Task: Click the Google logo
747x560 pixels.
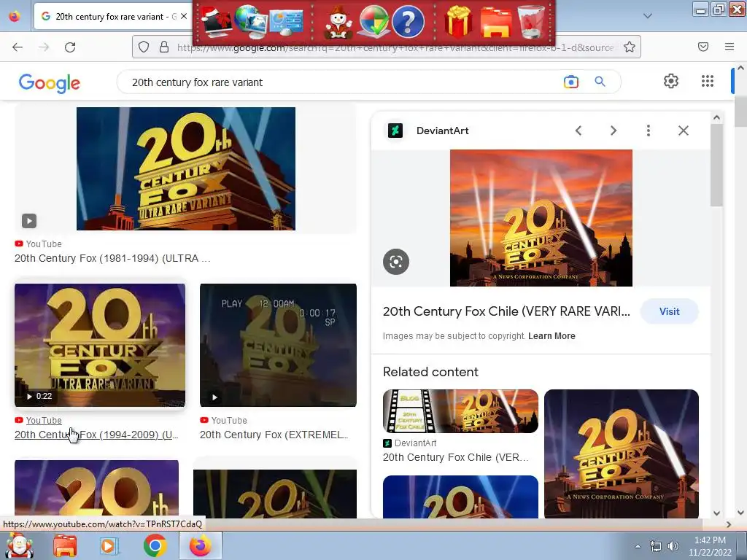Action: 50,83
